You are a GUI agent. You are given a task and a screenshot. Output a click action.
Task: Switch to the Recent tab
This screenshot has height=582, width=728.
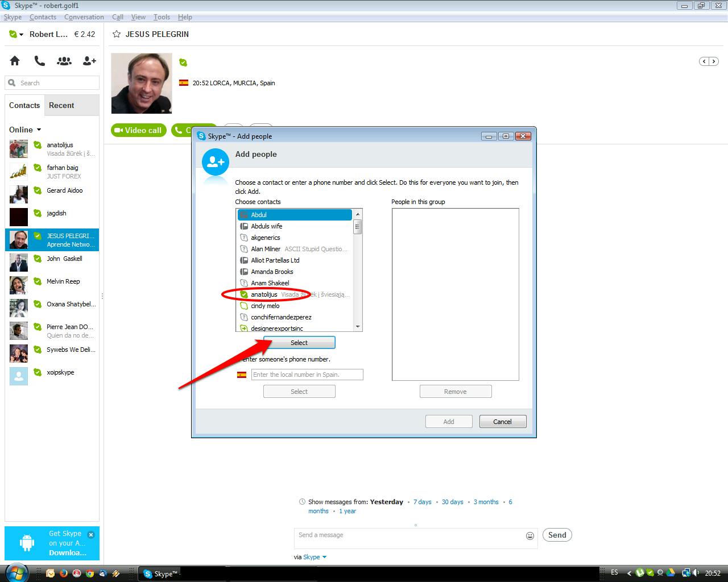[x=61, y=105]
